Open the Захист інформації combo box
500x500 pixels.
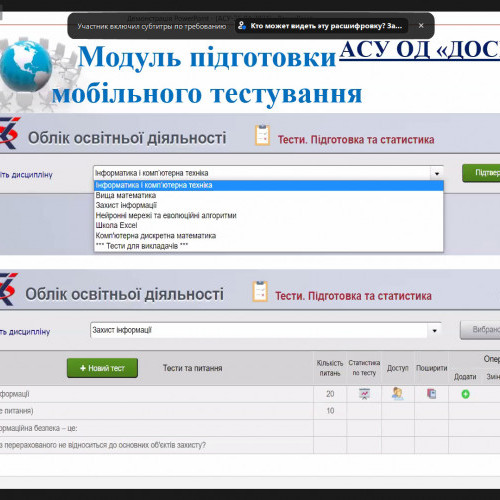click(266, 330)
